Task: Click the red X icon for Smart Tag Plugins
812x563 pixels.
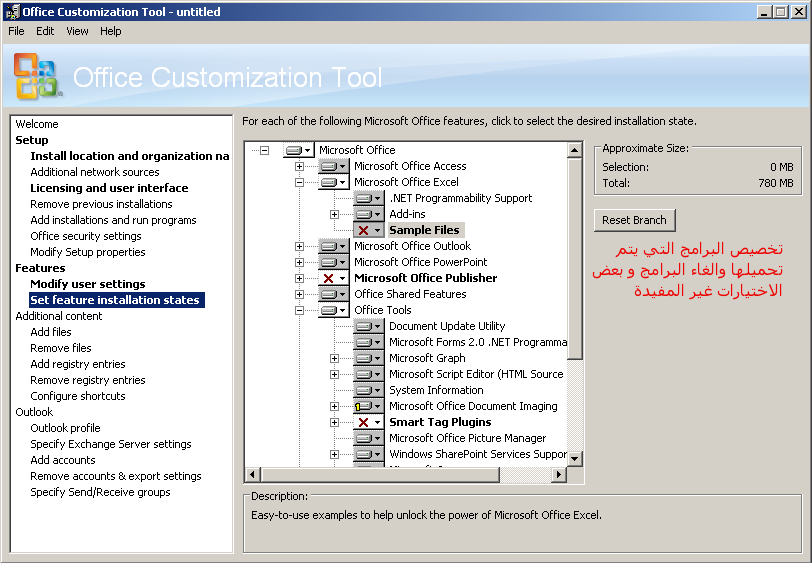Action: point(369,423)
